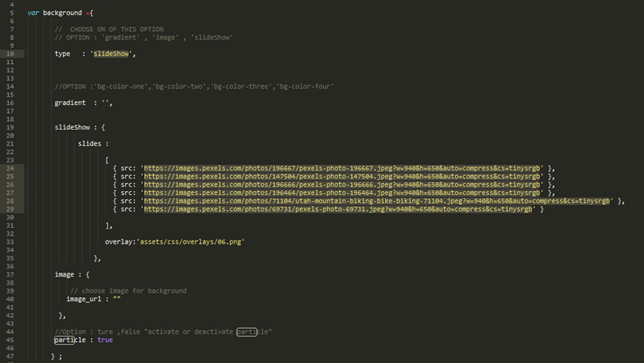Place cursor on the 'background' variable name

coord(63,13)
